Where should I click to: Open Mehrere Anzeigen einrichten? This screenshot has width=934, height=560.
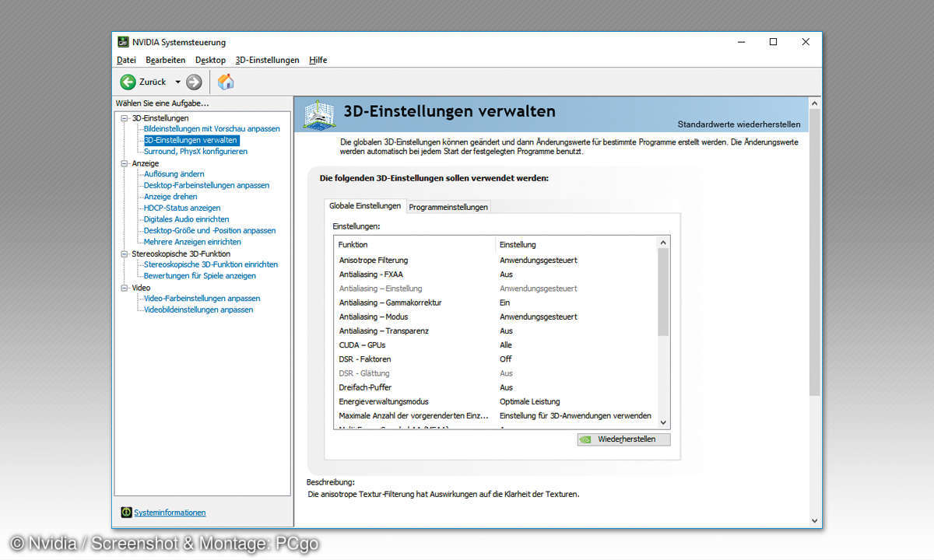(191, 242)
